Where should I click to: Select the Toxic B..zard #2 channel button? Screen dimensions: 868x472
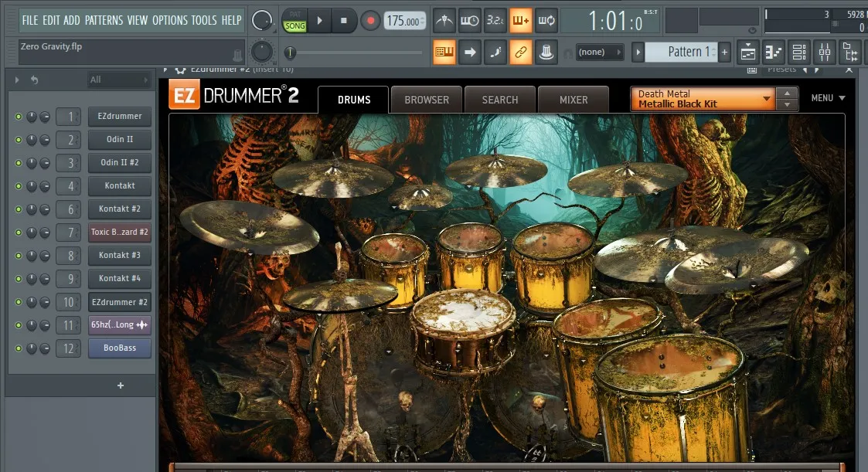point(120,232)
